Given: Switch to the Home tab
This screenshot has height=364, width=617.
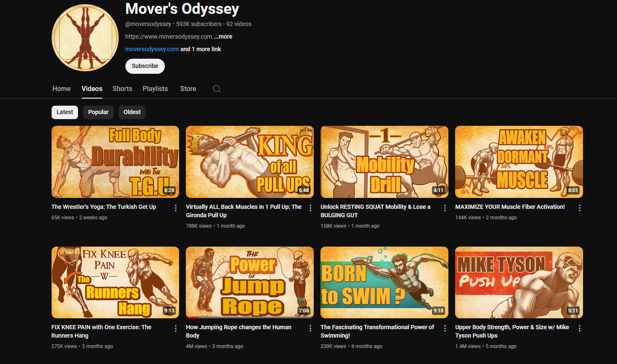Looking at the screenshot, I should click(x=61, y=89).
